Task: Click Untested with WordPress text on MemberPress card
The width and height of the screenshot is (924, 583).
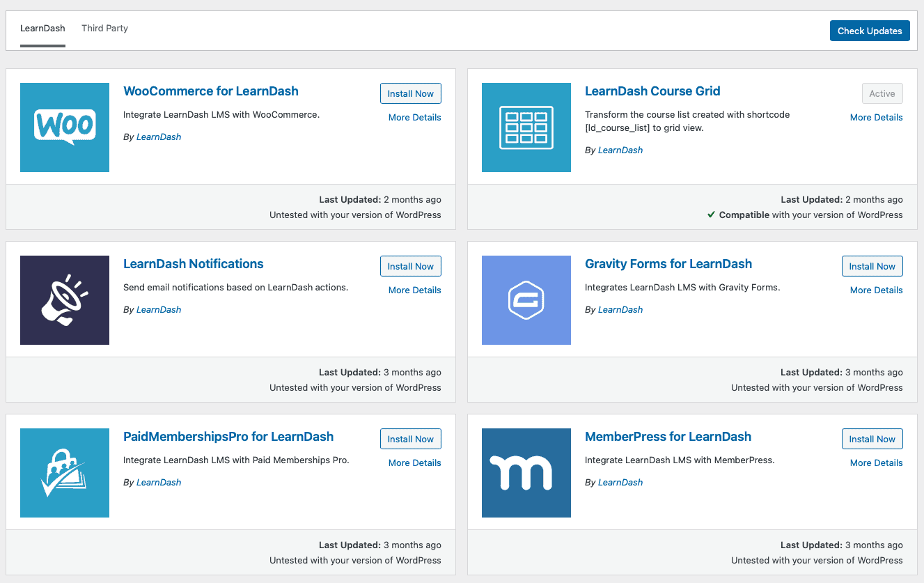Action: pyautogui.click(x=817, y=560)
